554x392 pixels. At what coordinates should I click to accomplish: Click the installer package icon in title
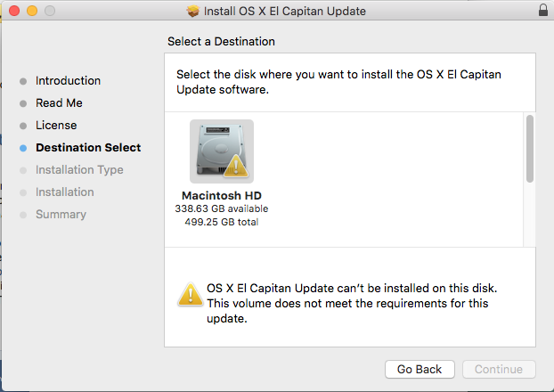tap(192, 11)
